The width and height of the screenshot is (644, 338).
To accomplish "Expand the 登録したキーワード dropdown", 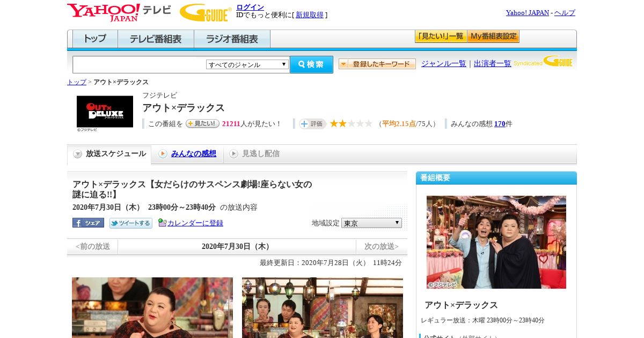I will 377,64.
